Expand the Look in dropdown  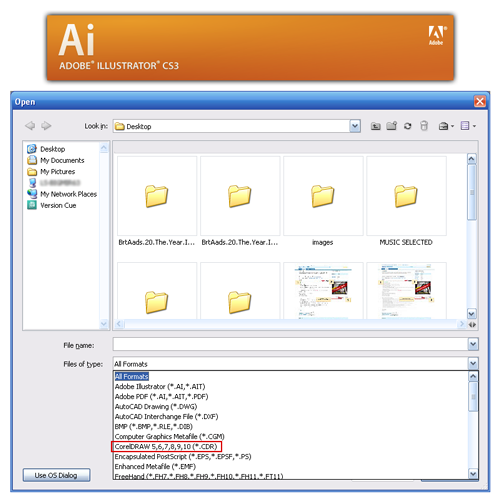click(x=355, y=126)
